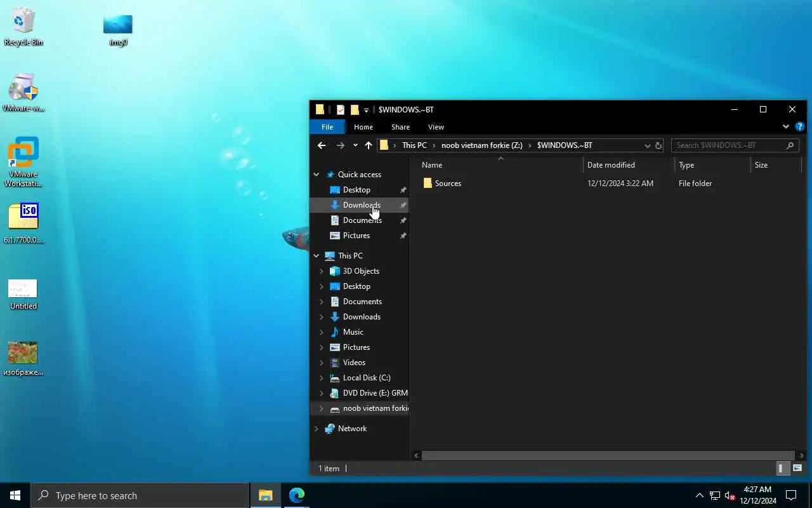Collapse the This PC tree node
Screen dimensions: 812x508
[x=317, y=256]
